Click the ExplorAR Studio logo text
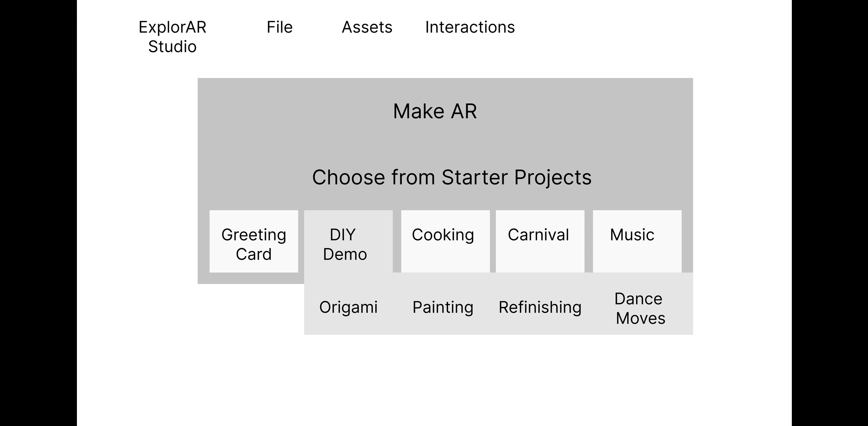 tap(172, 37)
